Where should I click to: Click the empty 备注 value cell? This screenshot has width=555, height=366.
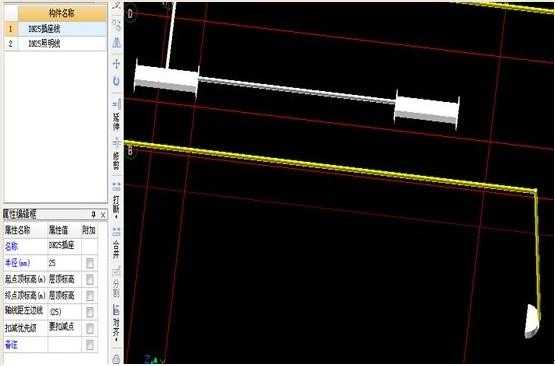click(x=64, y=344)
